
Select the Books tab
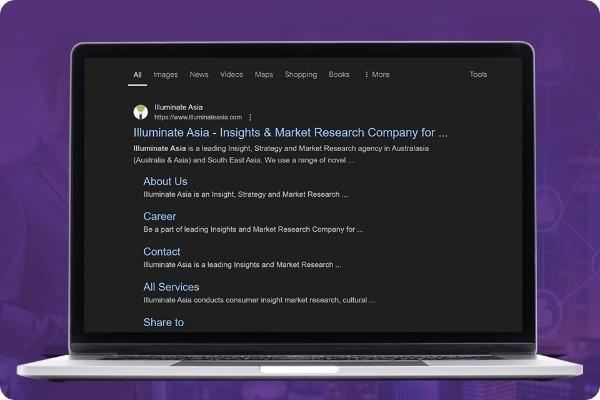tap(339, 75)
